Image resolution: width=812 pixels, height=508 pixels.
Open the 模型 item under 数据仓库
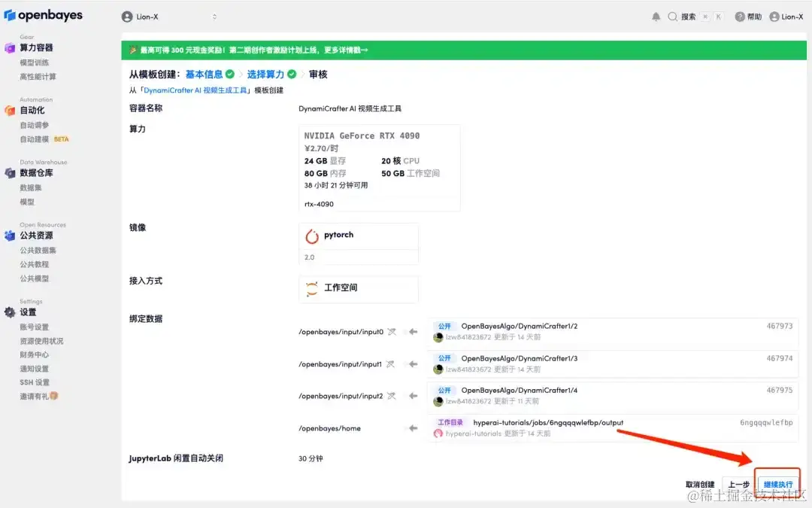tap(27, 202)
